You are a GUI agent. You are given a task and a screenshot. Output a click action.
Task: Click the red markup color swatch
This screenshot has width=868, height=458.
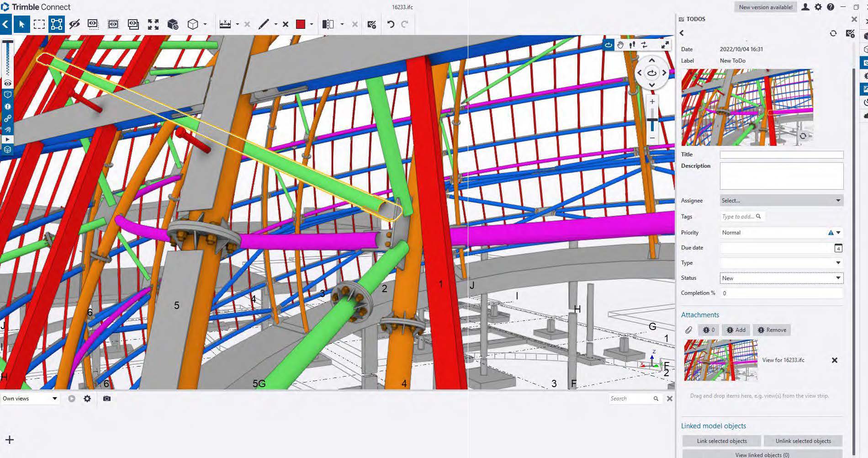[x=301, y=25]
